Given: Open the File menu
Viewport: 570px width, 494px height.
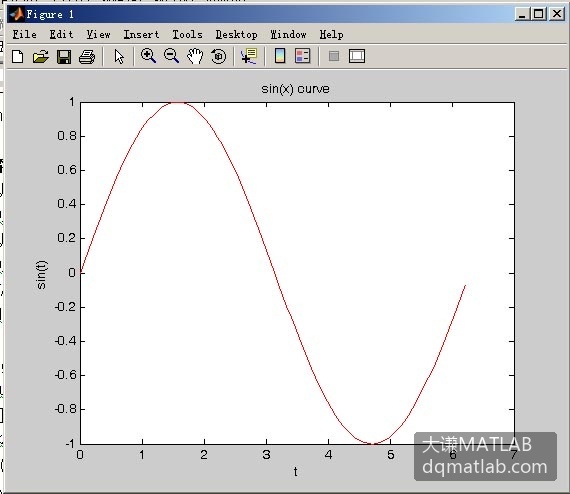Looking at the screenshot, I should tap(25, 35).
